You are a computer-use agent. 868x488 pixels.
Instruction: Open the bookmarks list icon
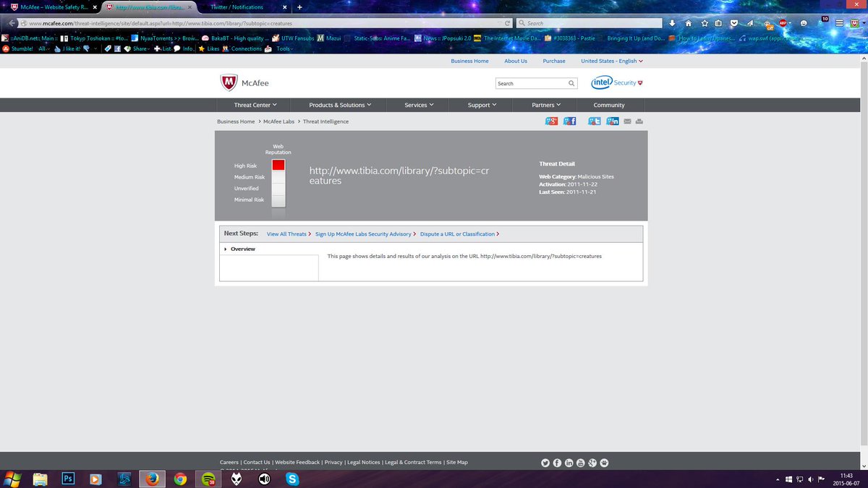(718, 23)
